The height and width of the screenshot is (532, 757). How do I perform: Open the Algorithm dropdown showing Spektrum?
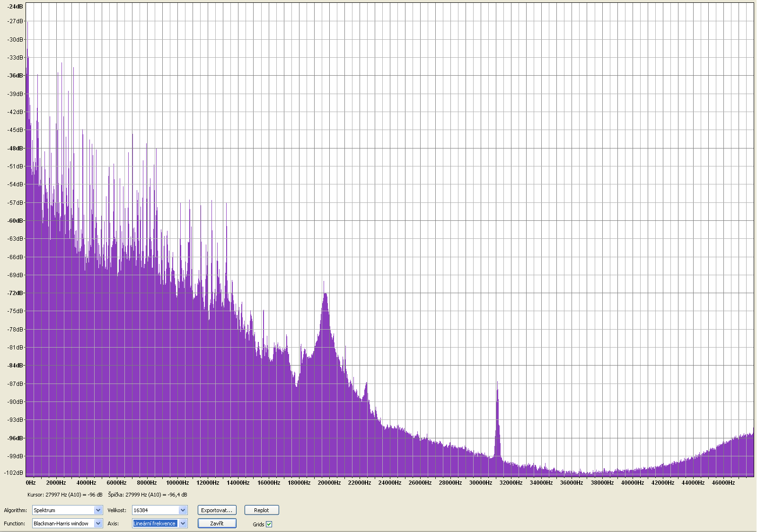tap(67, 510)
